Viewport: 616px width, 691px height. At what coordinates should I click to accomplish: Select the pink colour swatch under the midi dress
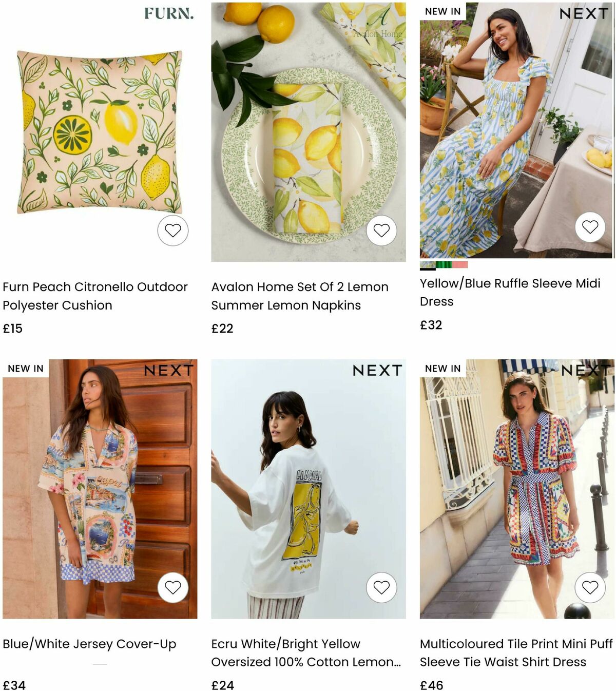tap(459, 264)
